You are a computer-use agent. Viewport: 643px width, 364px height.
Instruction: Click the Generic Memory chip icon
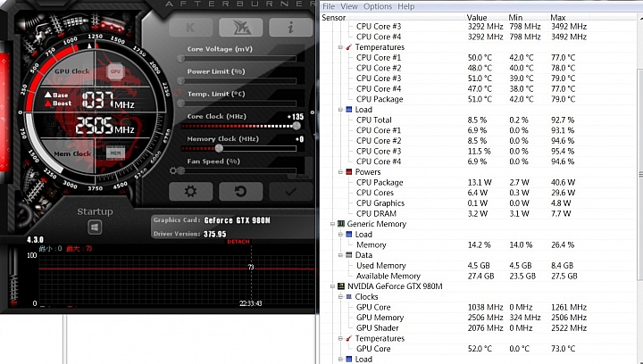341,224
